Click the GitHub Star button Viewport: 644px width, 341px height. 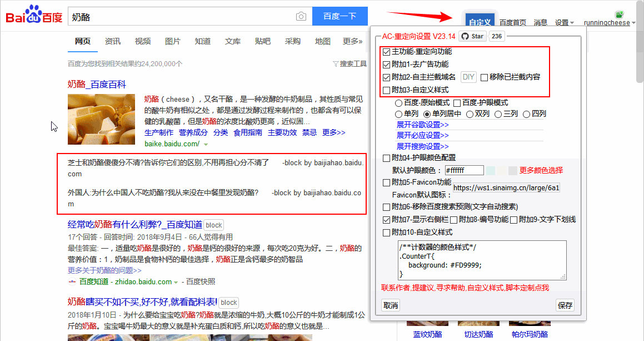[472, 36]
